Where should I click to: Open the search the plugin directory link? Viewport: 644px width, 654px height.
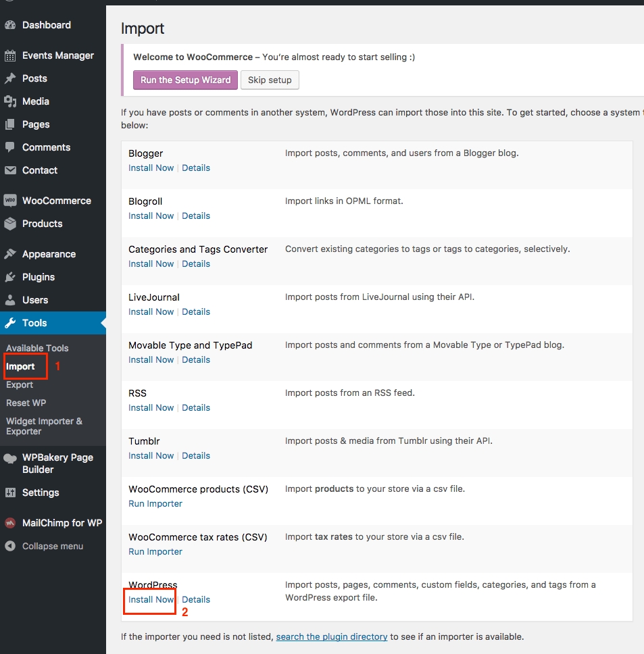[x=332, y=636]
